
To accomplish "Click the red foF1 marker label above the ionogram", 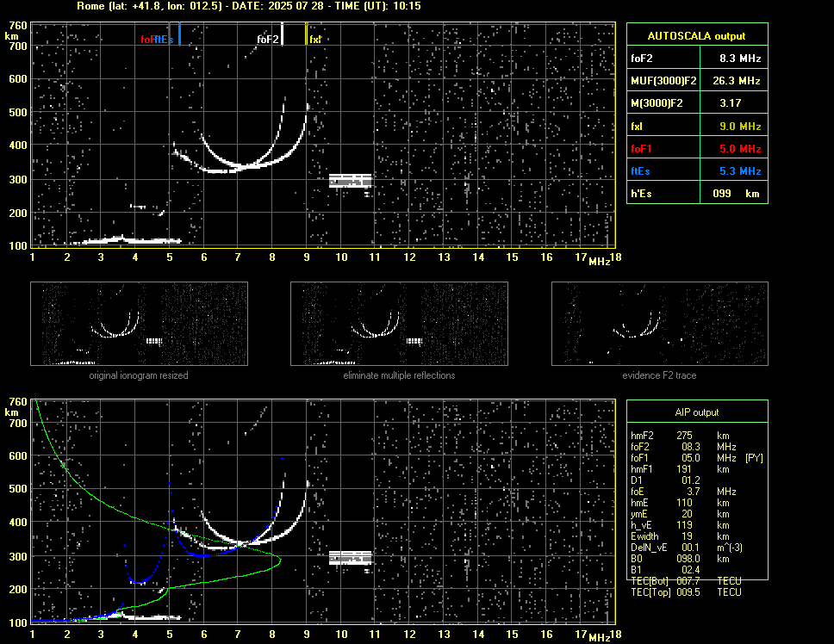I will (x=147, y=40).
